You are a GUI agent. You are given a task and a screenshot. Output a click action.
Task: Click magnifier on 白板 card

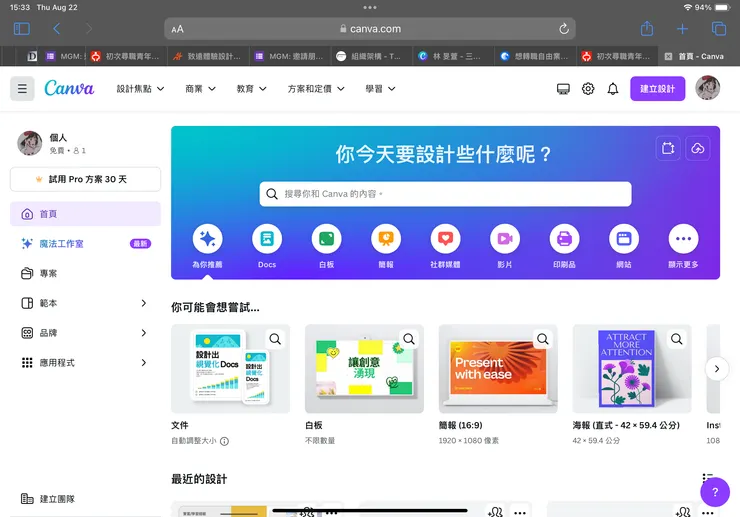(409, 339)
